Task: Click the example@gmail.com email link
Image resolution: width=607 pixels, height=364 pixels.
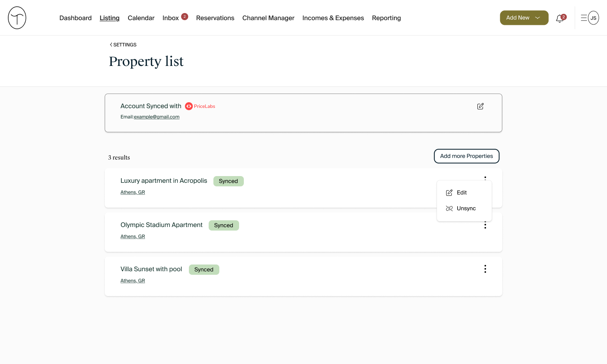Action: click(x=156, y=117)
